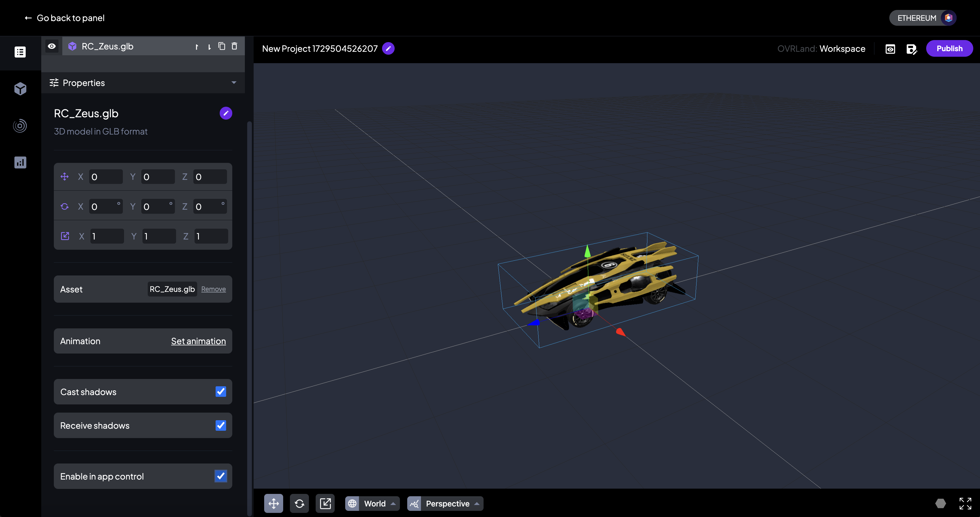Click the save project icon
Screen dimensions: 980x517
pyautogui.click(x=912, y=49)
